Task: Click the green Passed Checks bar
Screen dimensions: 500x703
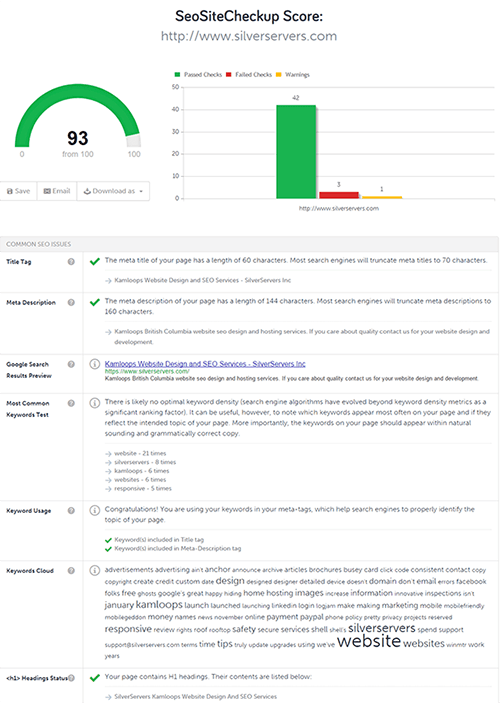Action: (296, 152)
